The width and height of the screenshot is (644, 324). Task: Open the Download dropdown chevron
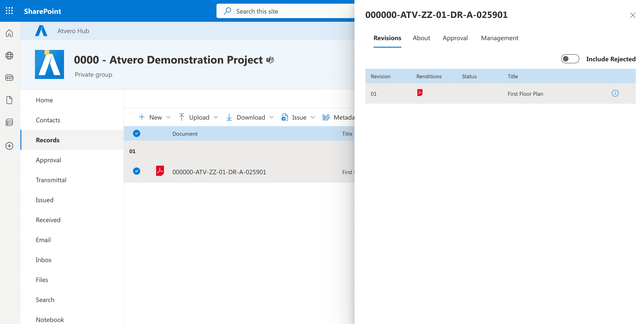(x=271, y=117)
